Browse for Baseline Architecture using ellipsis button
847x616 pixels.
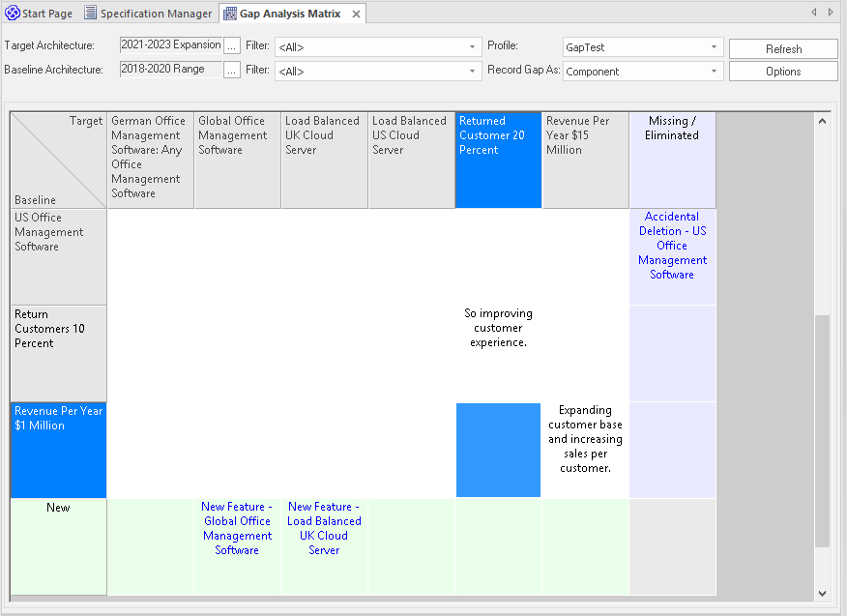[232, 71]
